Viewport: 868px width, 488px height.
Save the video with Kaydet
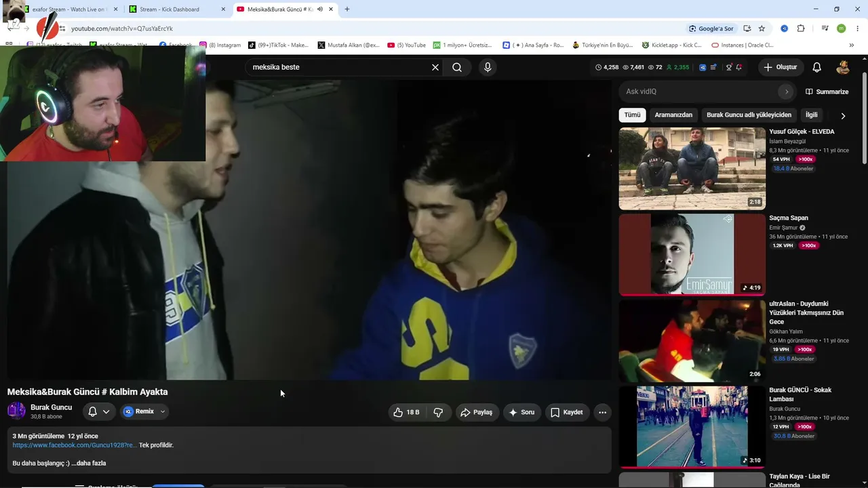[567, 412]
